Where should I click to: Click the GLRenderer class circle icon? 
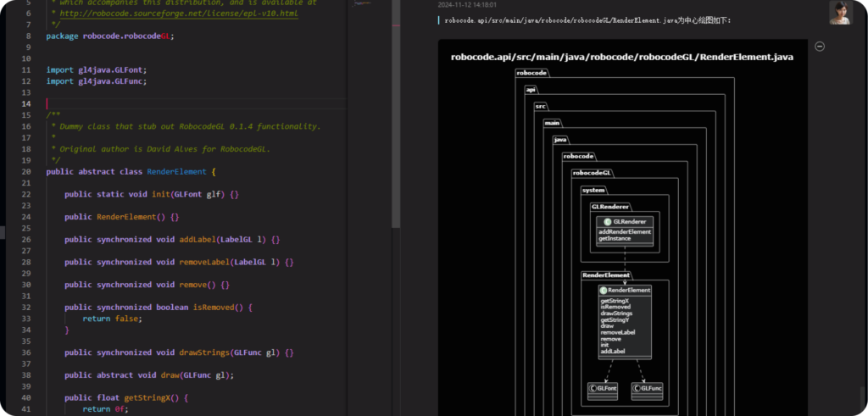[x=608, y=221]
